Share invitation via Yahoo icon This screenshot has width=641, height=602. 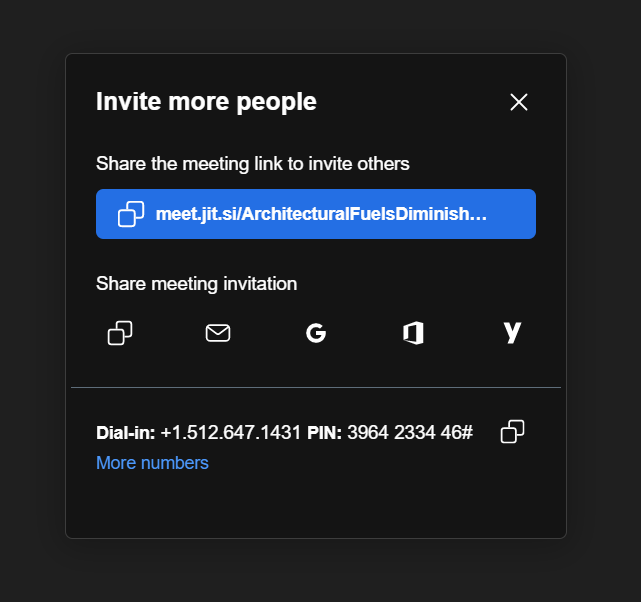tap(512, 333)
